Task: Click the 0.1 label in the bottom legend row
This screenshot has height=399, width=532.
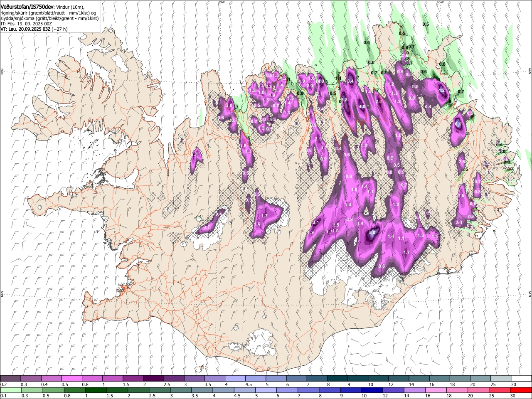Action: point(3,396)
